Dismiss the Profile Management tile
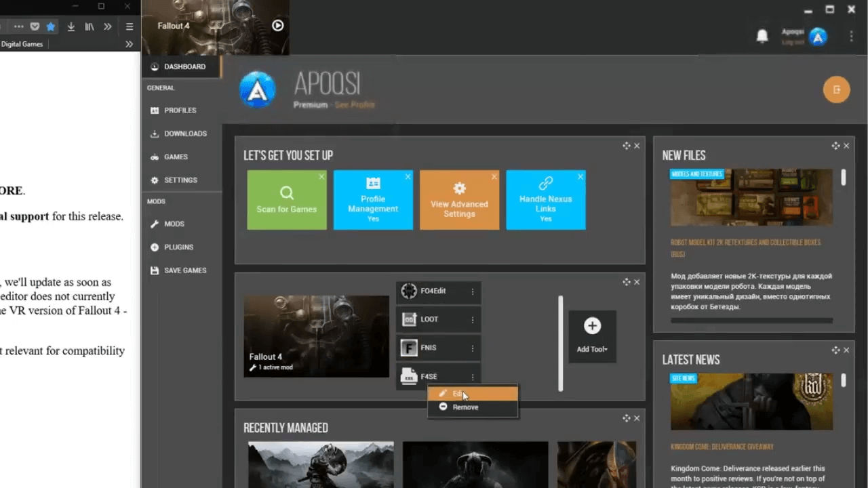Screen dimensions: 868x488 tap(408, 176)
